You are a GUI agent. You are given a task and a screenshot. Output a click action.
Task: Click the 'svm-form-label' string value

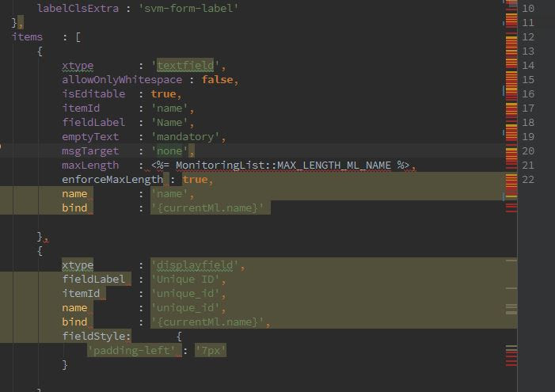coord(188,8)
